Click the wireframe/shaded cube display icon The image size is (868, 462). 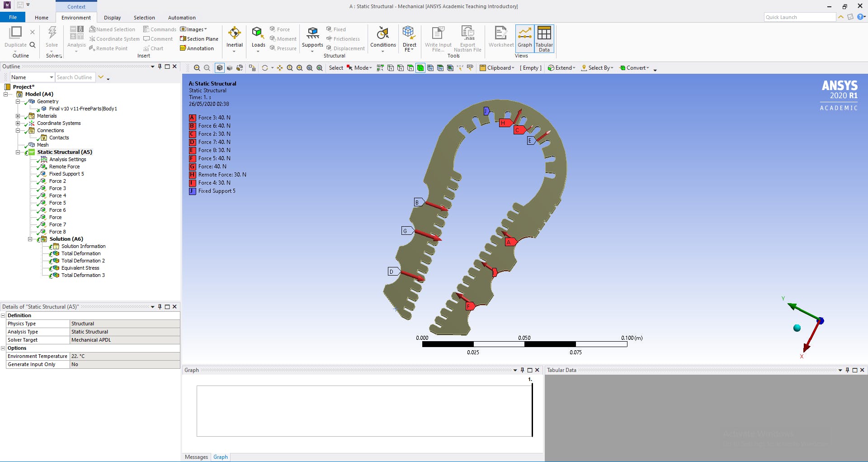coord(220,68)
